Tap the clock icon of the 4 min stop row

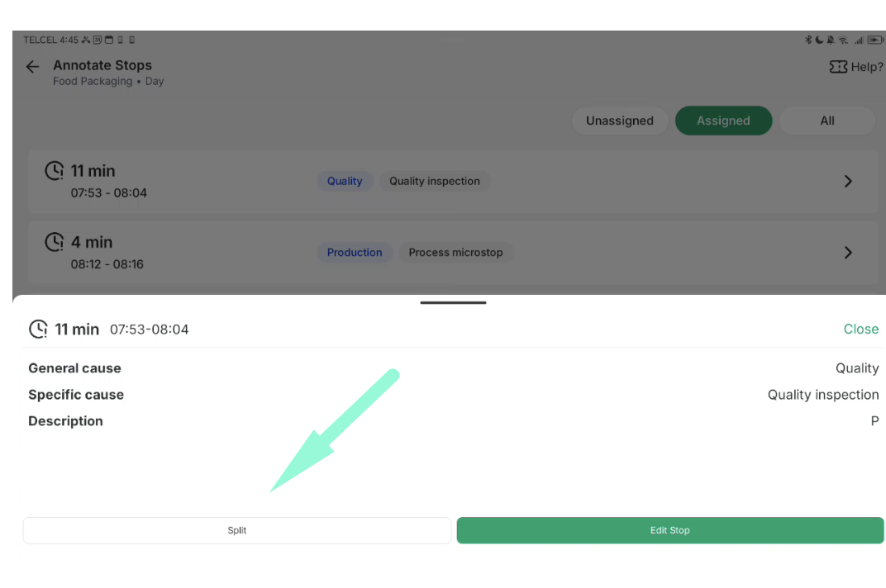coord(55,242)
